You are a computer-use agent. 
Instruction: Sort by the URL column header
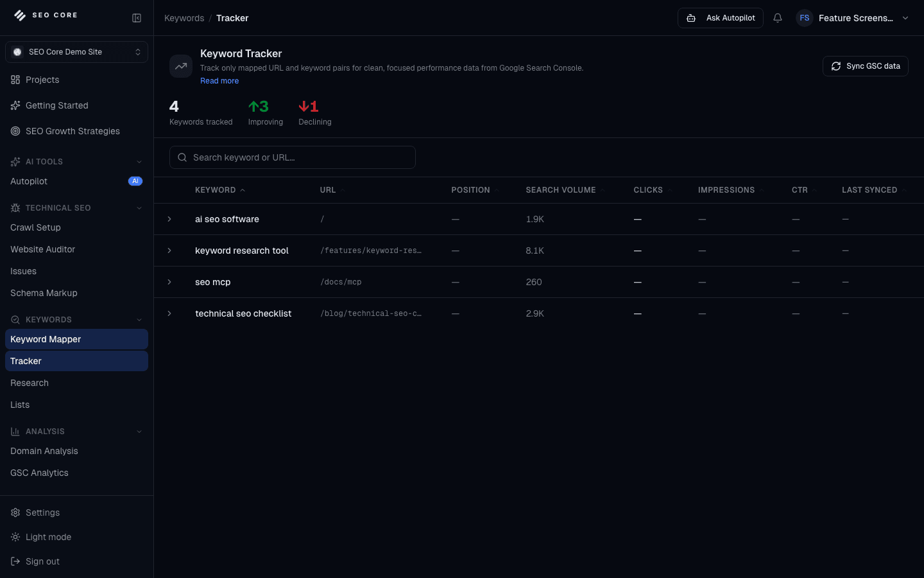point(332,190)
